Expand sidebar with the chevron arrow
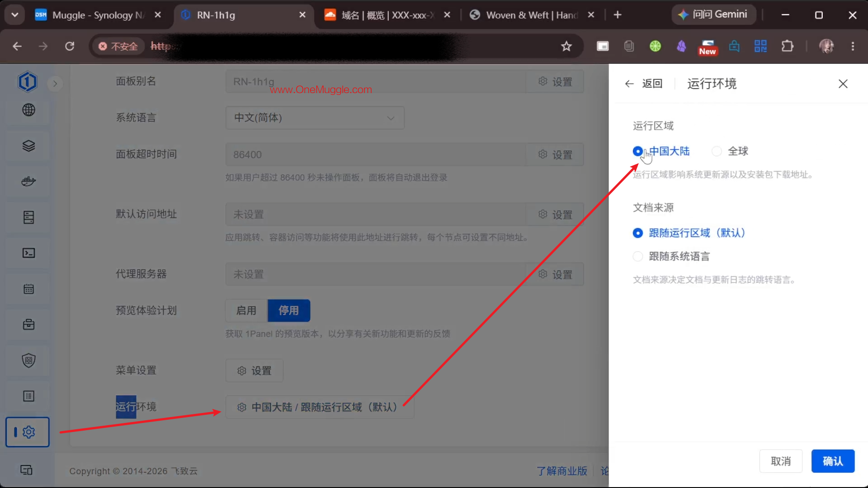This screenshot has width=868, height=488. pos(55,84)
